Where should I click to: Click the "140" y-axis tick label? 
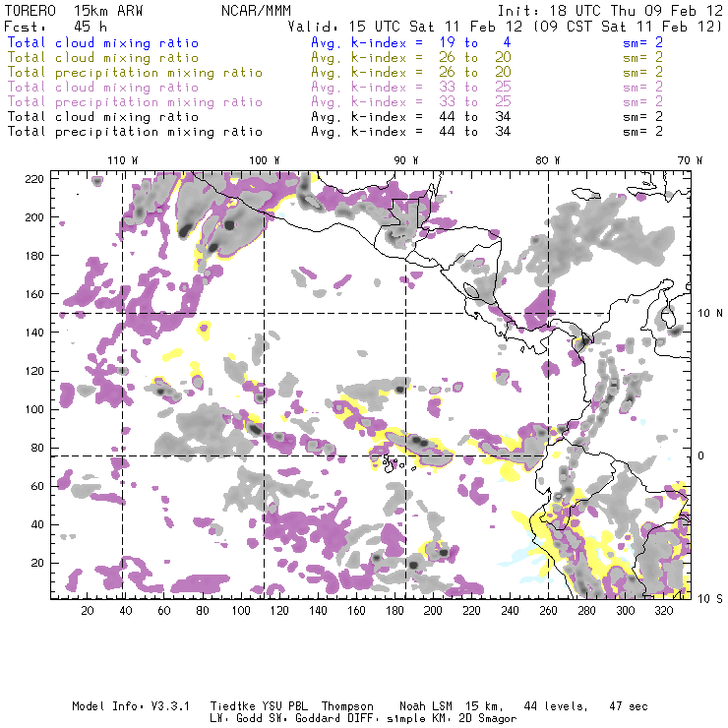coord(34,333)
